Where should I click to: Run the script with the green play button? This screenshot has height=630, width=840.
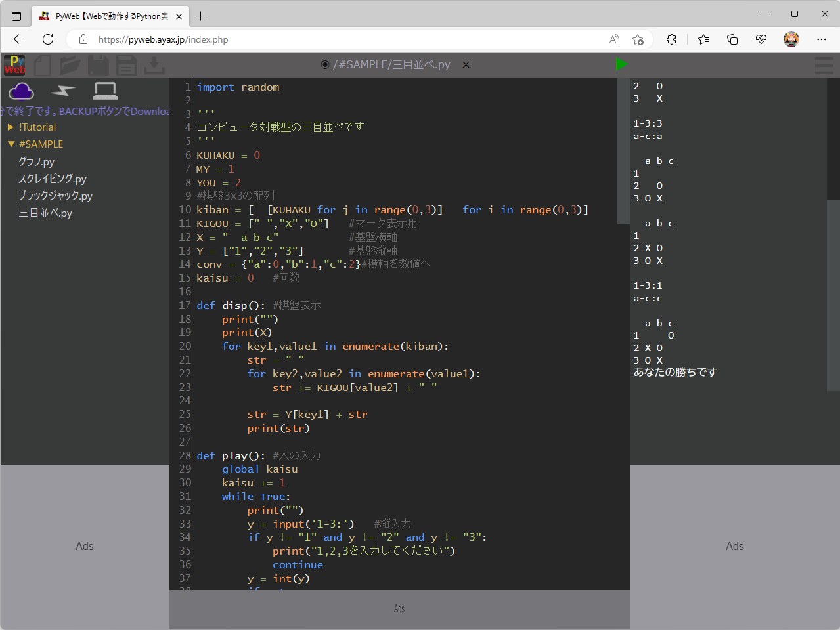point(621,64)
